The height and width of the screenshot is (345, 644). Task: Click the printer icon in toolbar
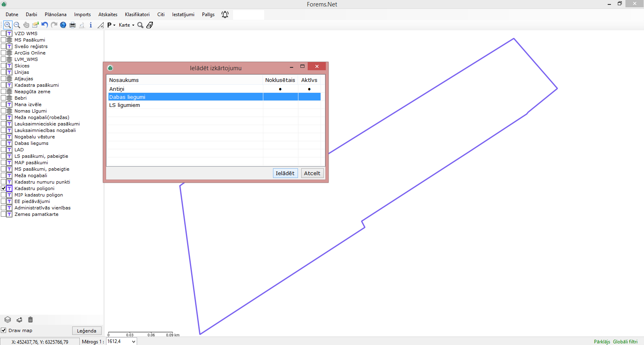(x=73, y=25)
